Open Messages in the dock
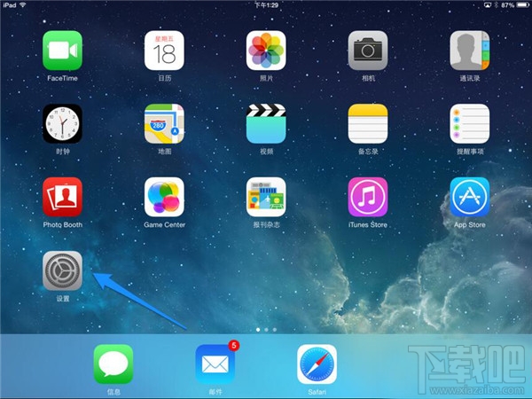532x399 pixels. click(x=113, y=364)
